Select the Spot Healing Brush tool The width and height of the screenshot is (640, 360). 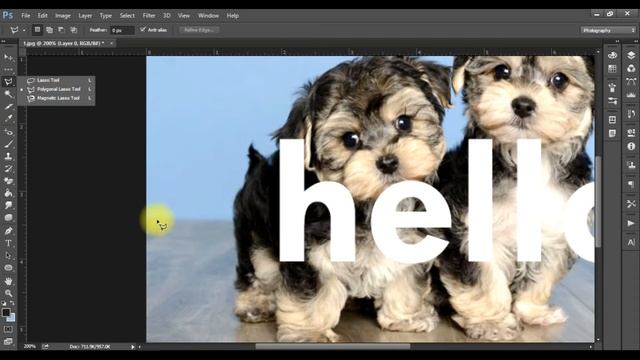tap(8, 131)
